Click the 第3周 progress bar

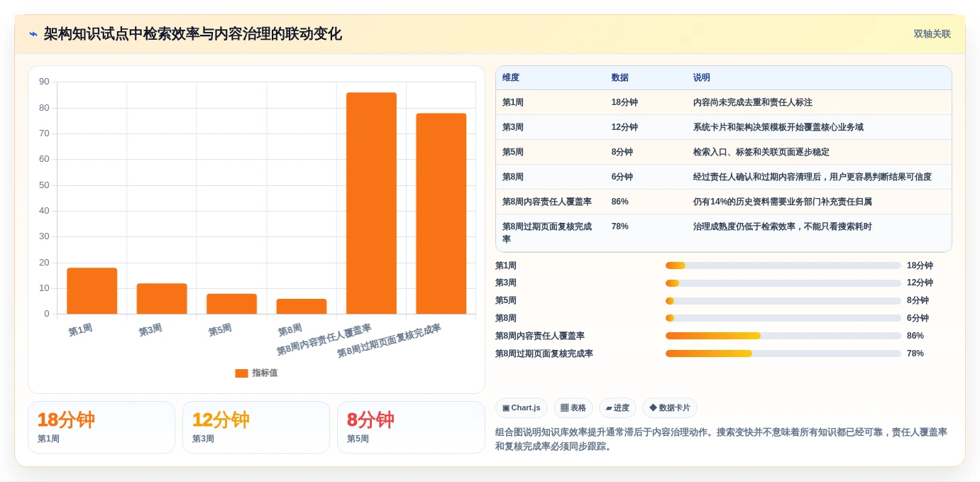(x=783, y=283)
